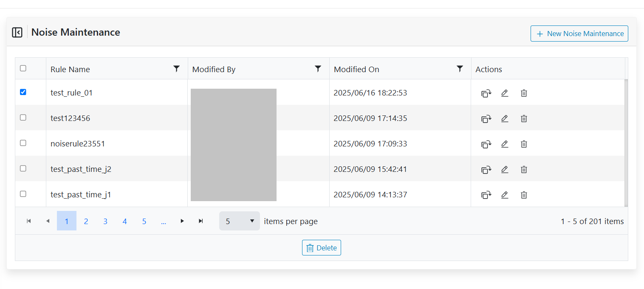Jump to the last page
The width and height of the screenshot is (644, 289).
[201, 221]
